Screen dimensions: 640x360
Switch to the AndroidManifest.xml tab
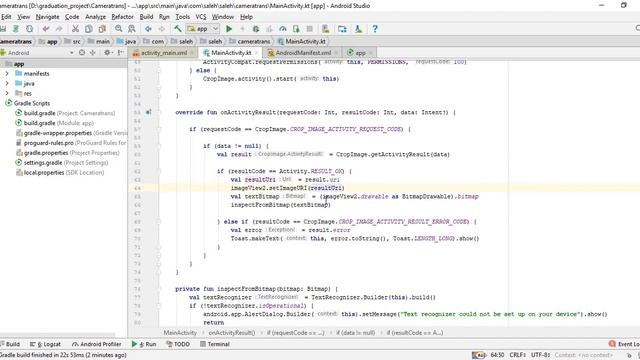[303, 53]
